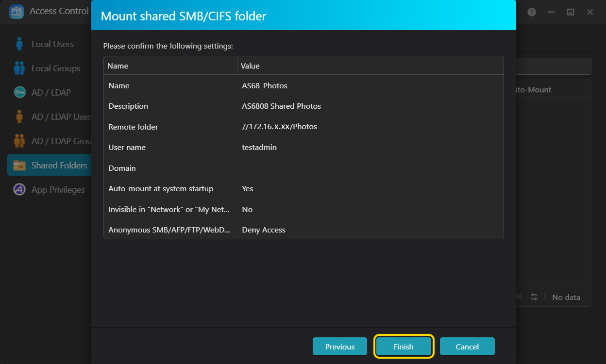The height and width of the screenshot is (364, 606).
Task: Refresh the list using the refresh icon
Action: click(x=534, y=297)
